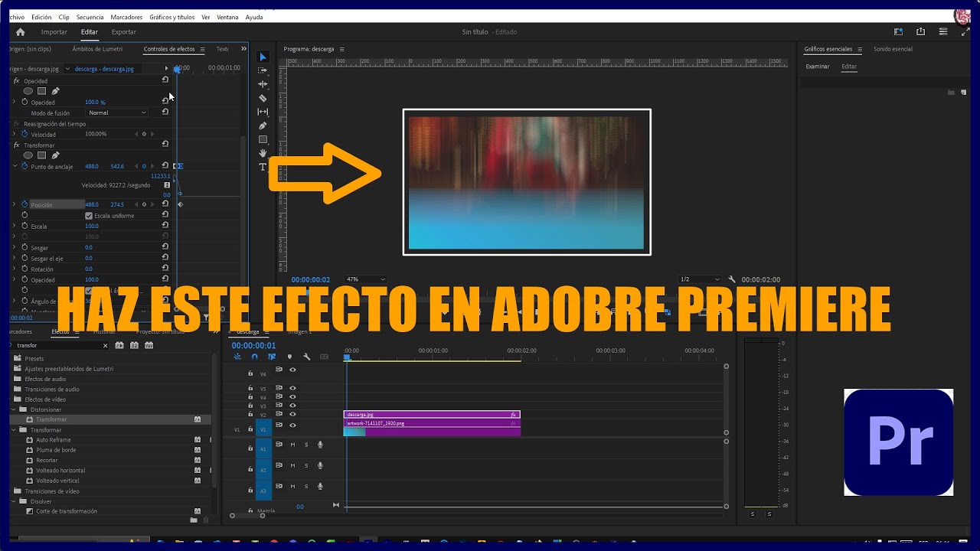This screenshot has height=551, width=980.
Task: Expand Posición property
Action: tap(14, 204)
